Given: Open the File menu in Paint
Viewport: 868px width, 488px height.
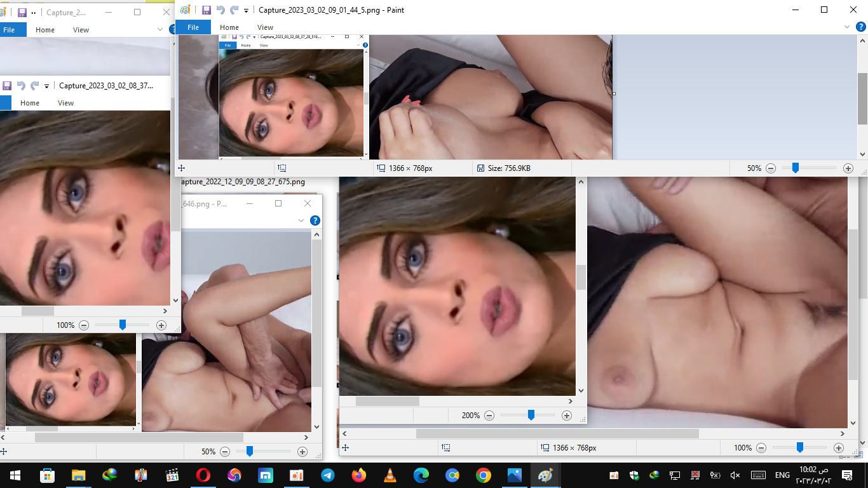Looking at the screenshot, I should point(193,27).
